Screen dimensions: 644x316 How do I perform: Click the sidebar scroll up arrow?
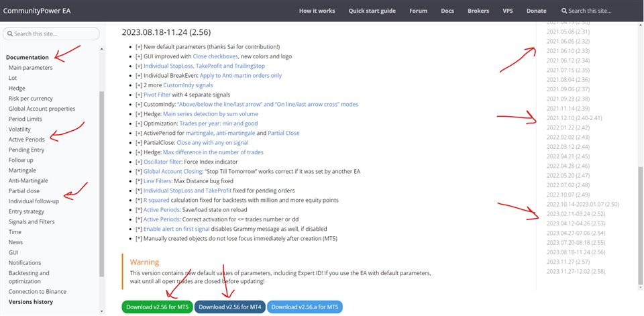click(102, 48)
